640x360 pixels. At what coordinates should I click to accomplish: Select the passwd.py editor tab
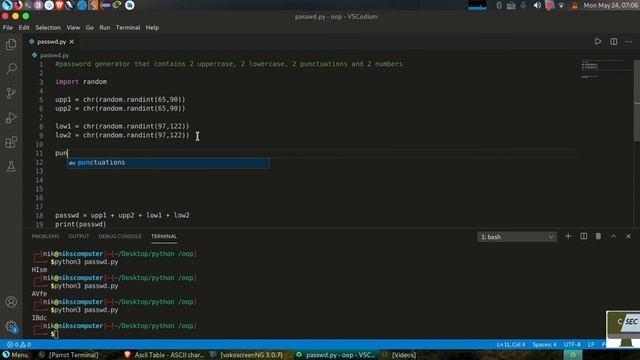click(51, 42)
